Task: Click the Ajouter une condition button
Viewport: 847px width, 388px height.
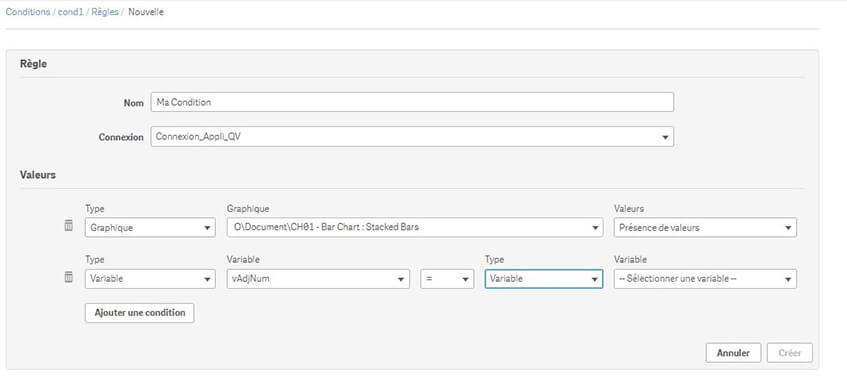Action: (139, 313)
